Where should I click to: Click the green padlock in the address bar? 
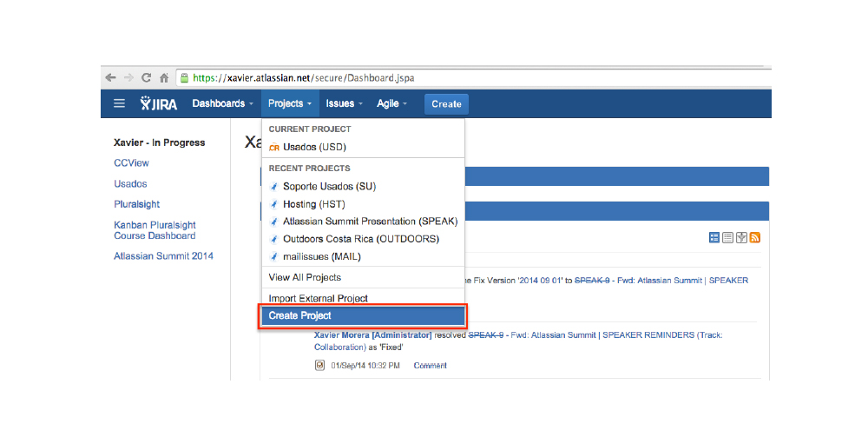tap(185, 77)
